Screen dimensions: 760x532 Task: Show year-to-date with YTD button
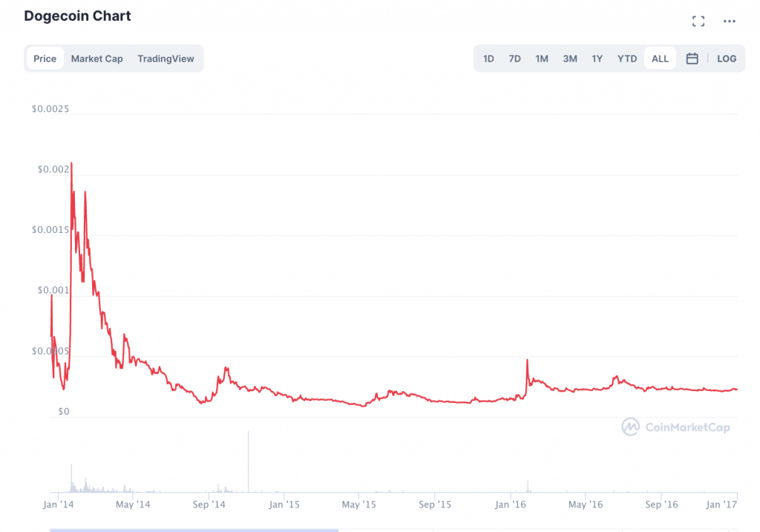pyautogui.click(x=627, y=59)
